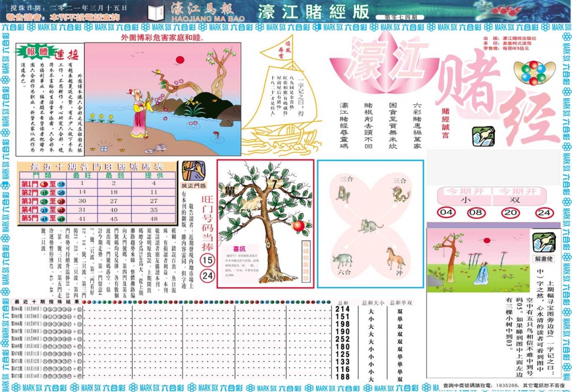Click the 挑正門路 hand icon beside the tree

coord(192,171)
